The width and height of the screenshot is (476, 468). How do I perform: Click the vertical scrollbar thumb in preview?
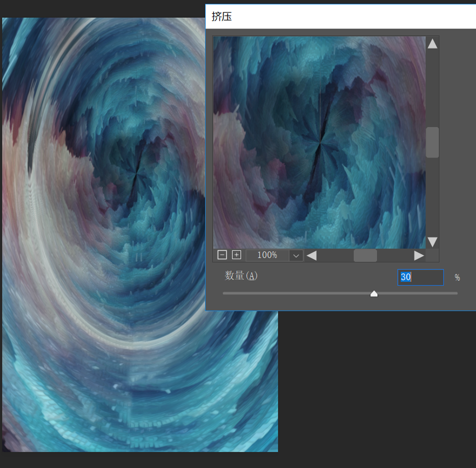pos(432,142)
